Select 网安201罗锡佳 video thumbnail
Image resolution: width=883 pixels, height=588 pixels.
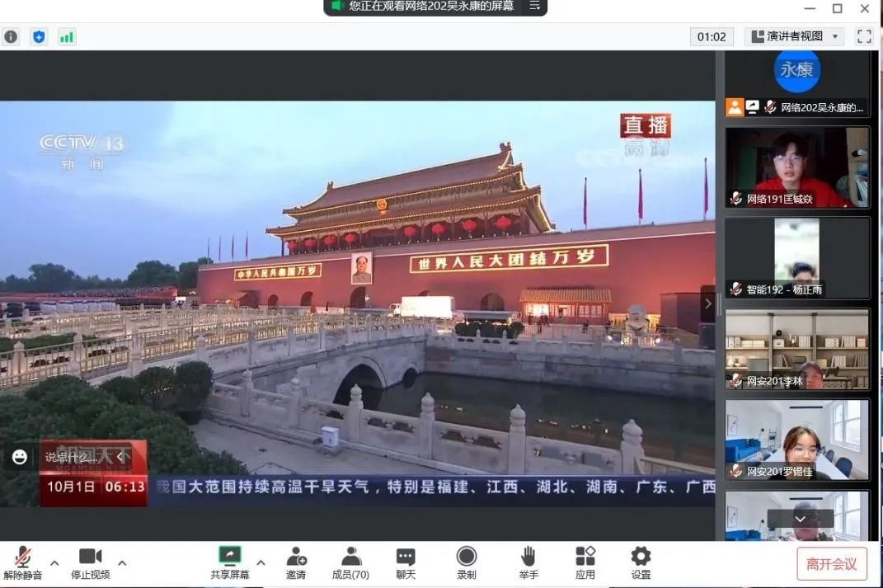[x=796, y=440]
